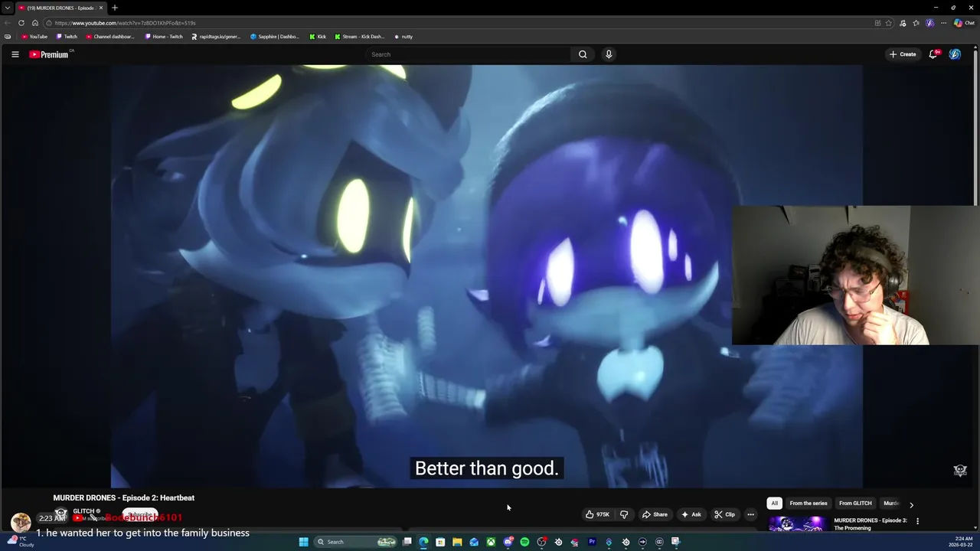Focus the YouTube search field

click(469, 54)
